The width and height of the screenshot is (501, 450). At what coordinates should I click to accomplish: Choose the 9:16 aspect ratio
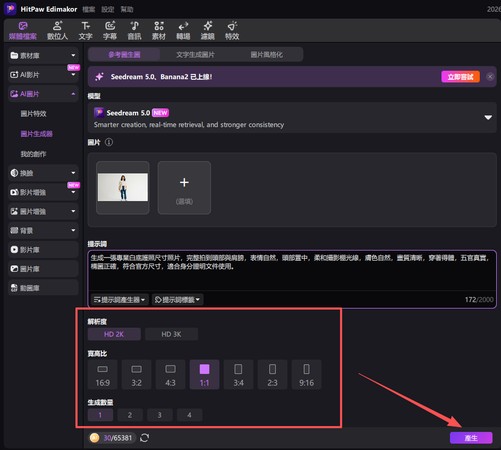tap(306, 375)
